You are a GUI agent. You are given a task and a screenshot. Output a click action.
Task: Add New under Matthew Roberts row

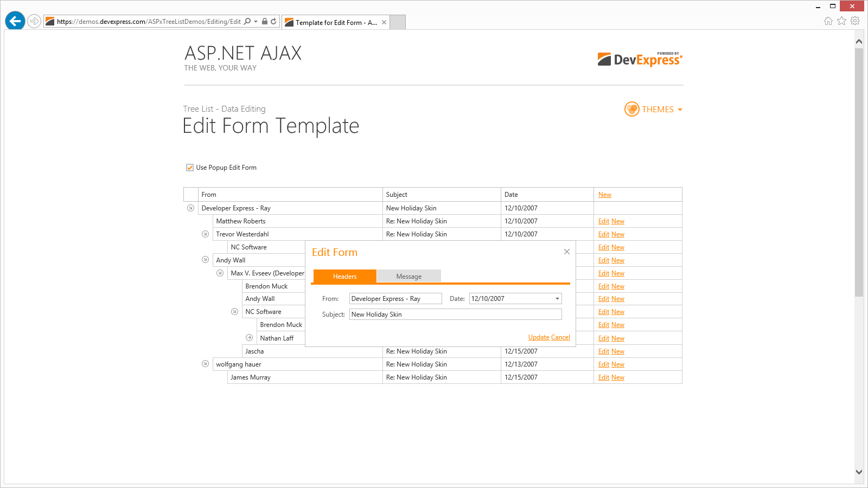coord(618,221)
